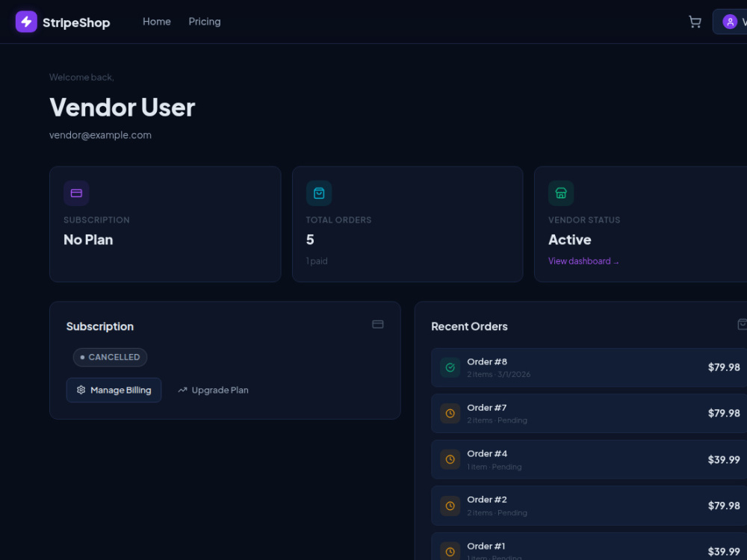Click the pending clock icon on Order #4
747x560 pixels.
coord(450,459)
